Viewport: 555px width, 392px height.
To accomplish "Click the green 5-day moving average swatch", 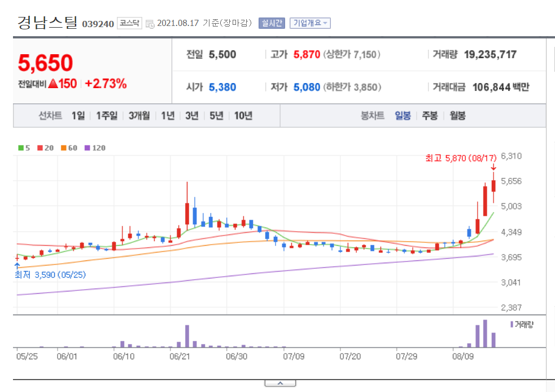I will coord(21,147).
